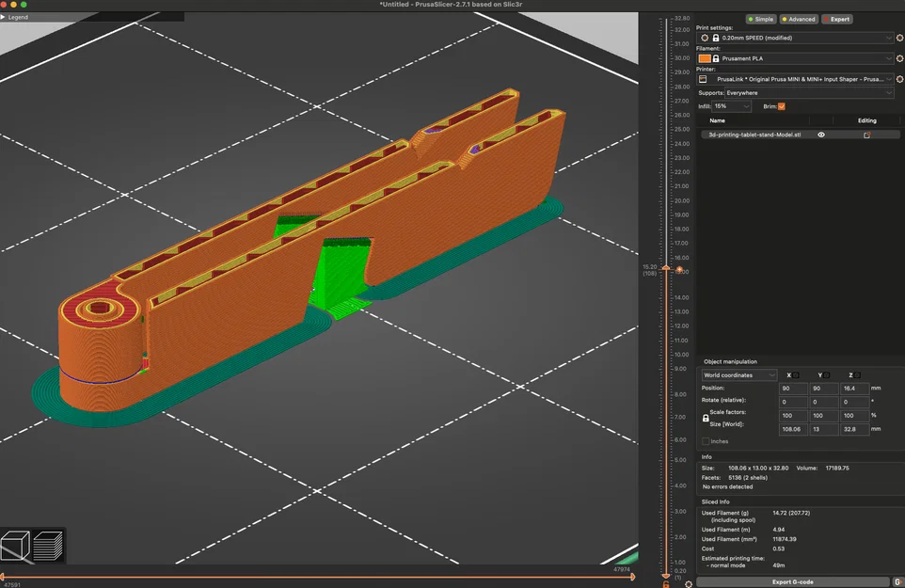The height and width of the screenshot is (588, 905).
Task: Enable the Inches checkbox
Action: click(x=706, y=441)
